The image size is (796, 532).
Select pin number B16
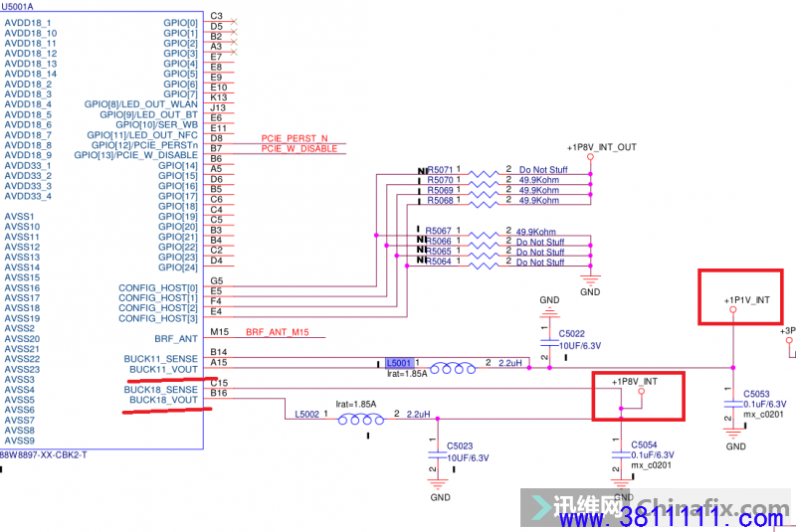[x=219, y=393]
